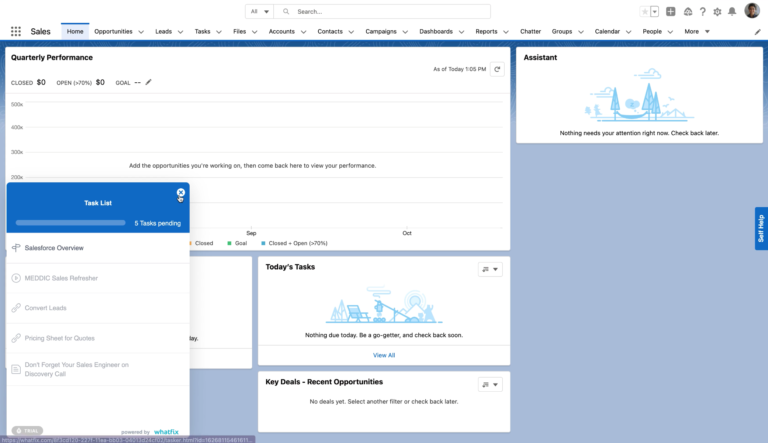Open global actions plus icon
This screenshot has width=768, height=443.
coord(670,11)
